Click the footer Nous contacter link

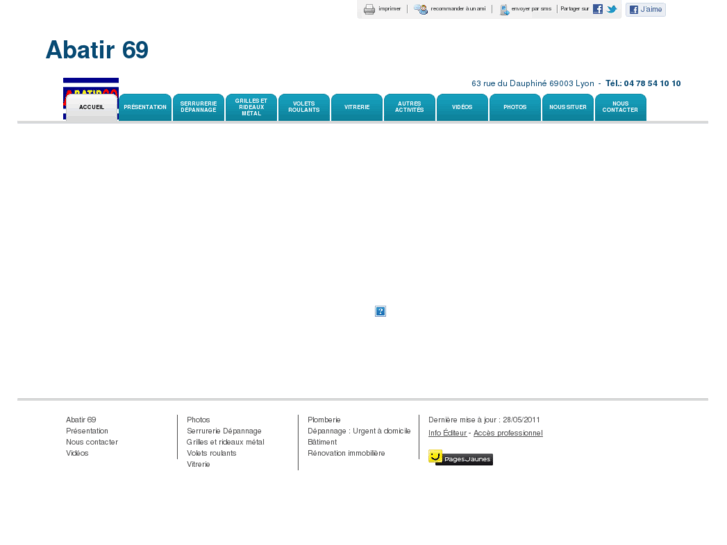pos(92,442)
